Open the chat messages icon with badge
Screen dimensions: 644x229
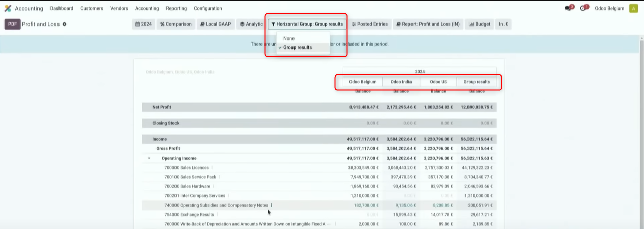coord(569,8)
